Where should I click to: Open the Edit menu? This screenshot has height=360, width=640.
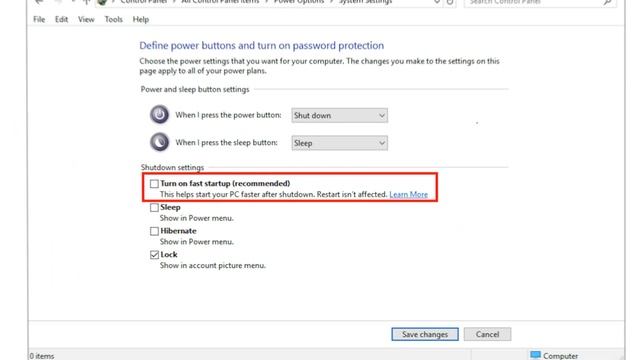pos(61,19)
